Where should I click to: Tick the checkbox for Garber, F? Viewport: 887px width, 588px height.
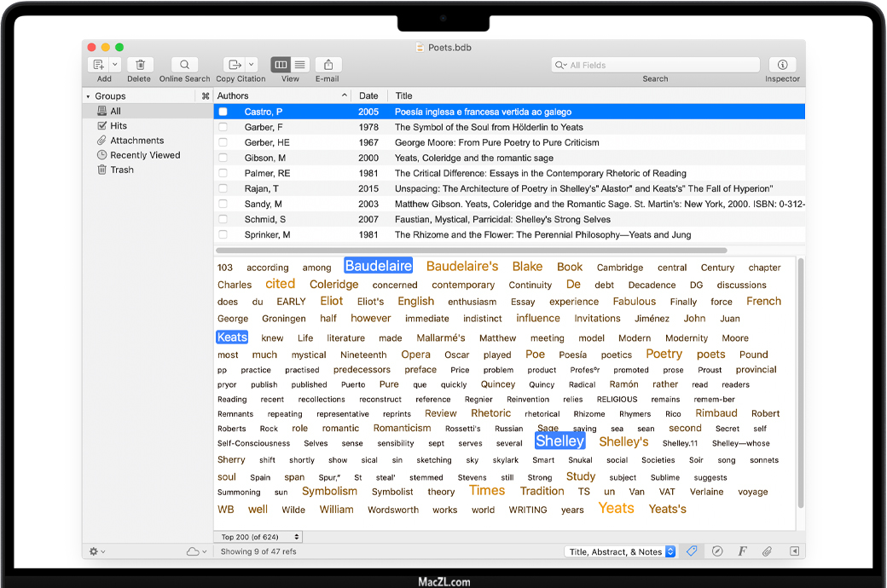[x=223, y=127]
